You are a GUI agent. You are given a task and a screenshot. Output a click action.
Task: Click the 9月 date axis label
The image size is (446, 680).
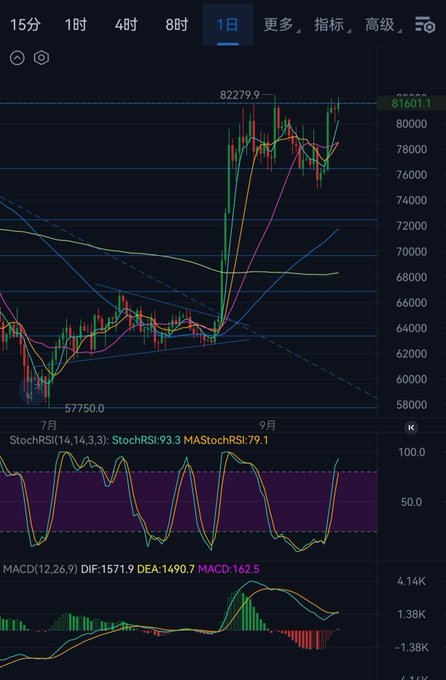tap(268, 425)
